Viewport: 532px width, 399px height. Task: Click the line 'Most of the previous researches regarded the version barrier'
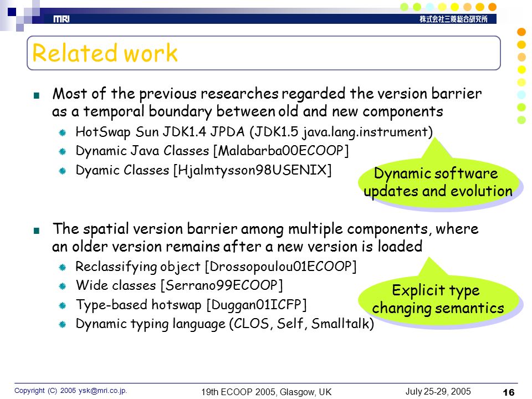(x=267, y=94)
